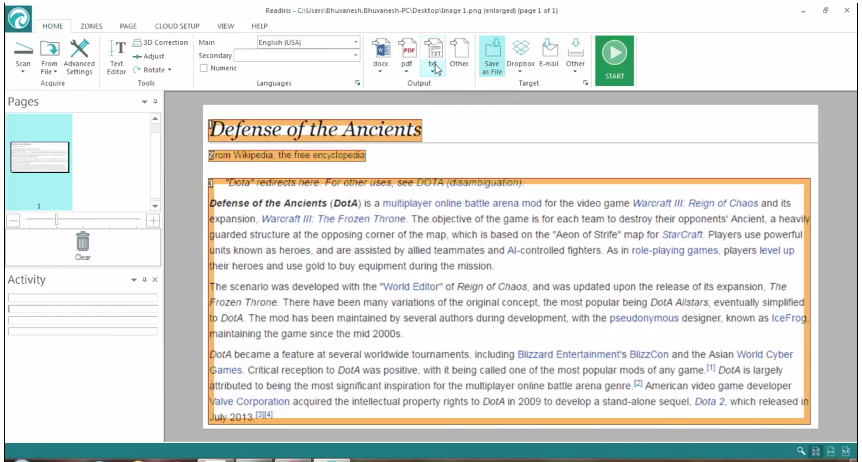Close the Activity panel

(x=155, y=279)
